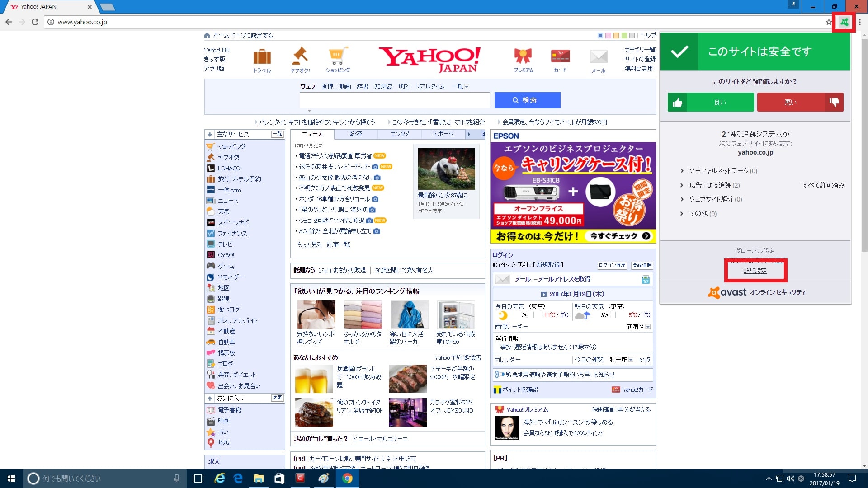Choose the blue page color swatch
The width and height of the screenshot is (868, 488).
pyautogui.click(x=600, y=35)
